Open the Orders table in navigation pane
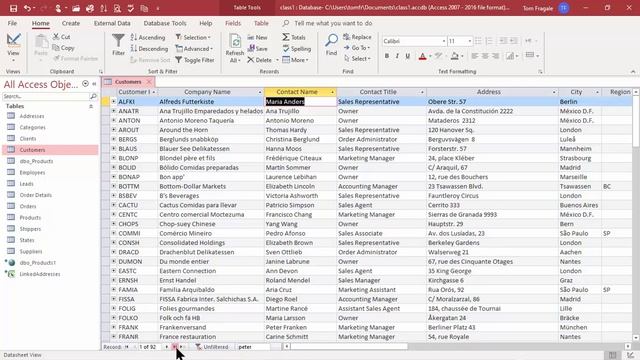Viewport: 640px width, 360px height. point(28,207)
